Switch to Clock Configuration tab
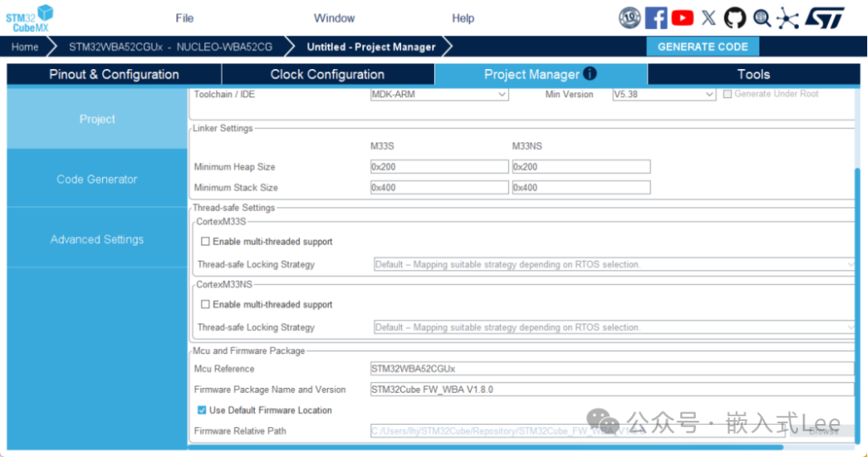Image resolution: width=868 pixels, height=457 pixels. (x=327, y=74)
